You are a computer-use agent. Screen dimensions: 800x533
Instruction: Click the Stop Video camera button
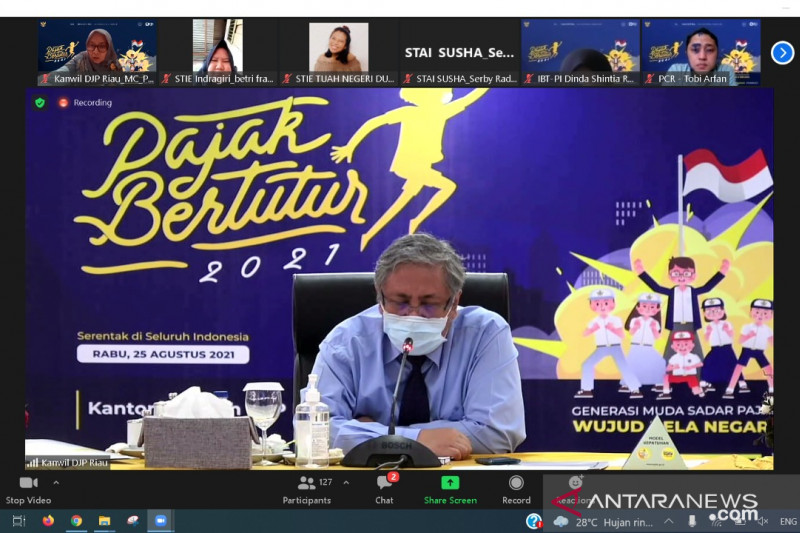[x=28, y=490]
